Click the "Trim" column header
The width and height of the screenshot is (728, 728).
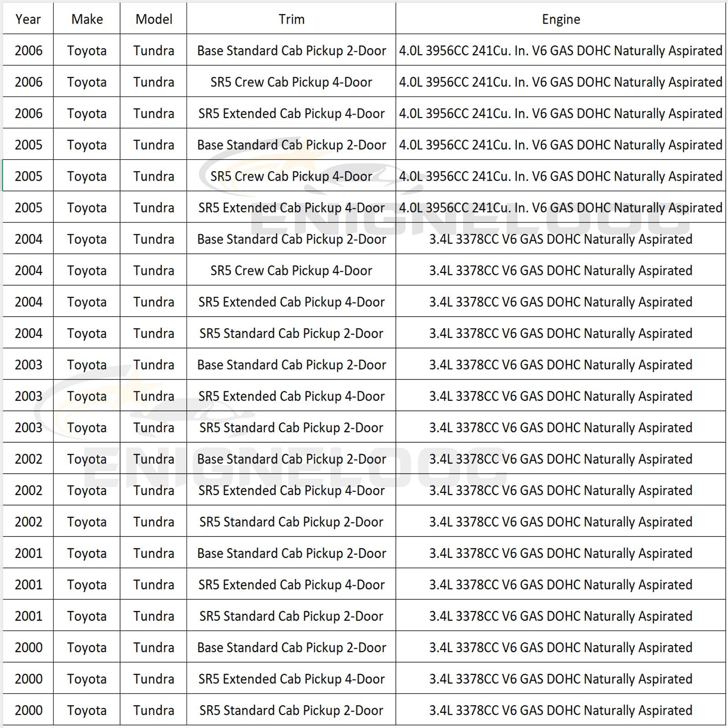click(x=292, y=19)
